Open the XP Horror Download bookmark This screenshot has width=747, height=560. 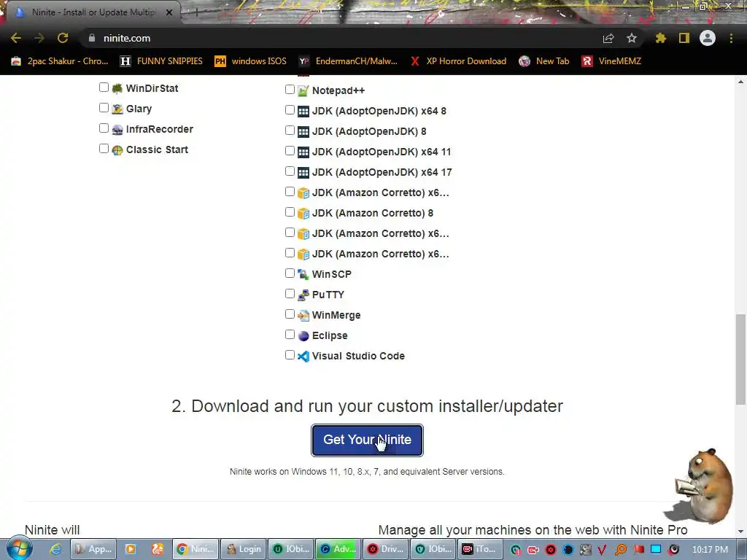(459, 61)
